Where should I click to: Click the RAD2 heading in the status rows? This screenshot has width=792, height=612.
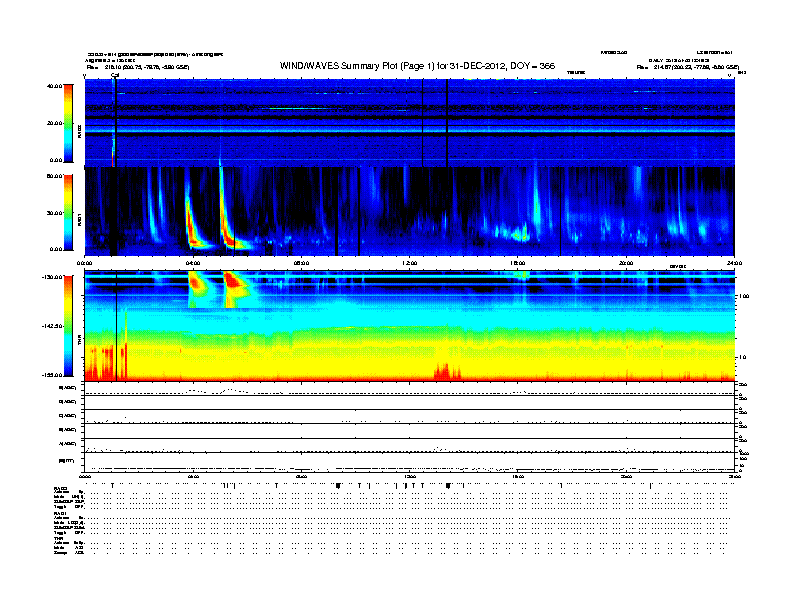61,488
